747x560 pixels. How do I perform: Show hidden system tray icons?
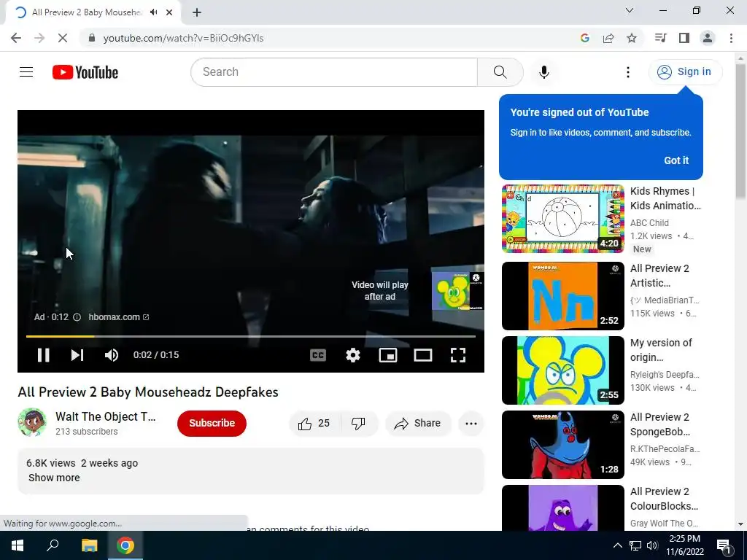tap(617, 545)
